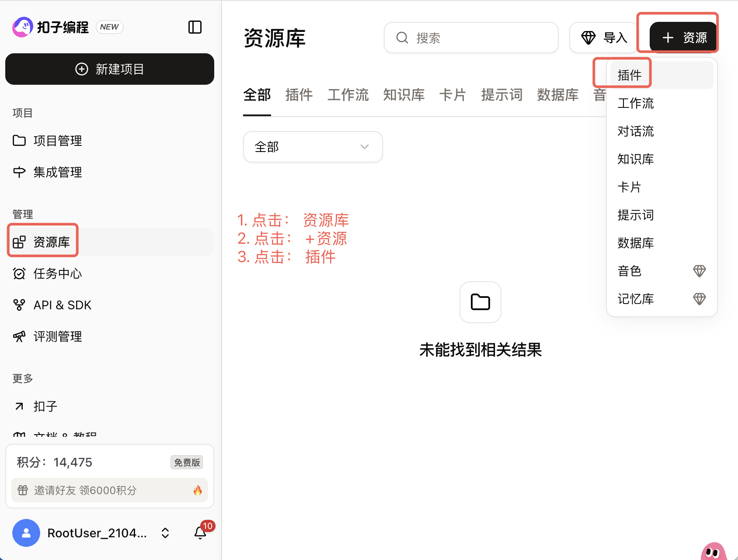738x560 pixels.
Task: Switch to the 知识库 tab
Action: pos(404,95)
